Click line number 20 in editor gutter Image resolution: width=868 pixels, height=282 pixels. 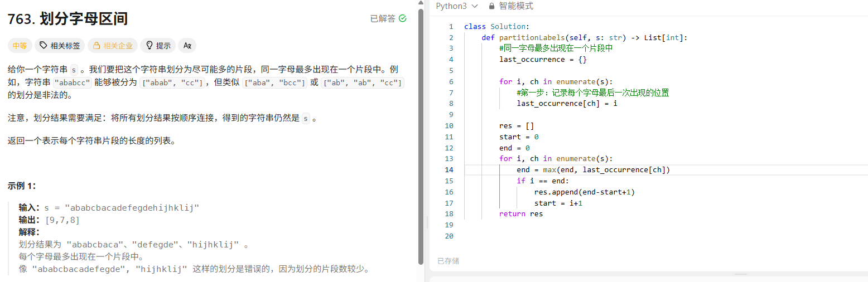pyautogui.click(x=450, y=236)
